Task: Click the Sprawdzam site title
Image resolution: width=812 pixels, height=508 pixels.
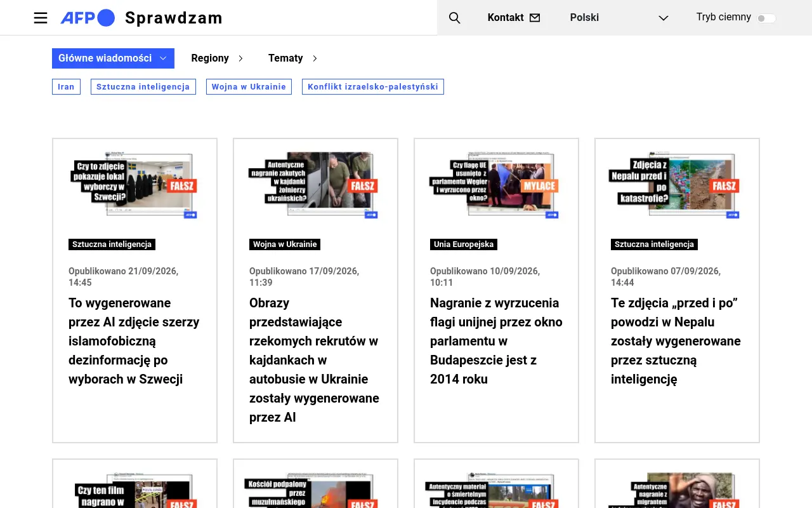Action: (174, 18)
